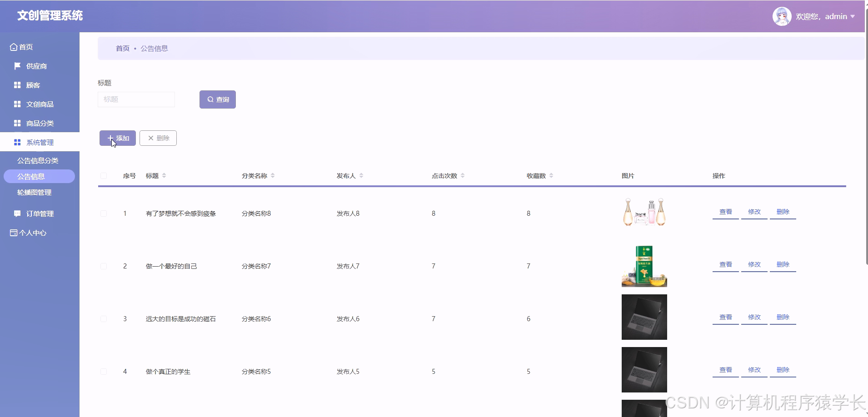The width and height of the screenshot is (868, 417).
Task: Click 删除 for row 4
Action: pos(783,370)
